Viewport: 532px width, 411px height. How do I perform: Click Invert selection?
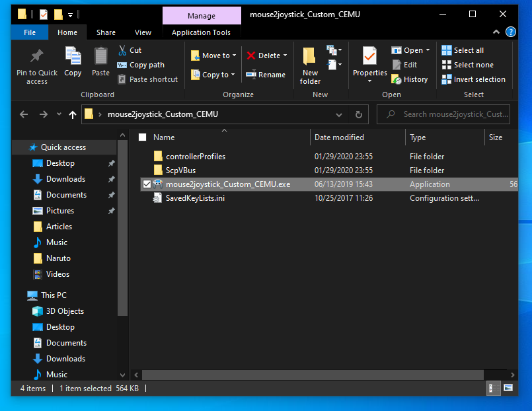pos(474,79)
